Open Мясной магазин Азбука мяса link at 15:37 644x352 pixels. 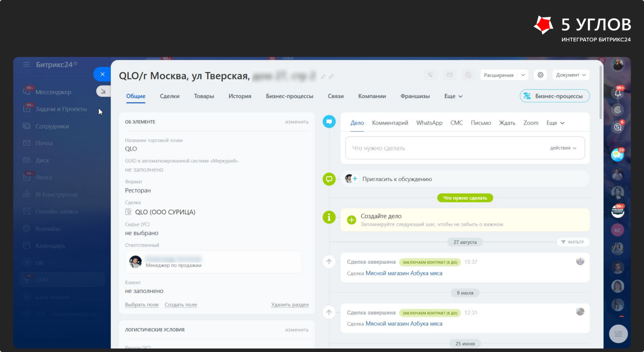point(404,273)
